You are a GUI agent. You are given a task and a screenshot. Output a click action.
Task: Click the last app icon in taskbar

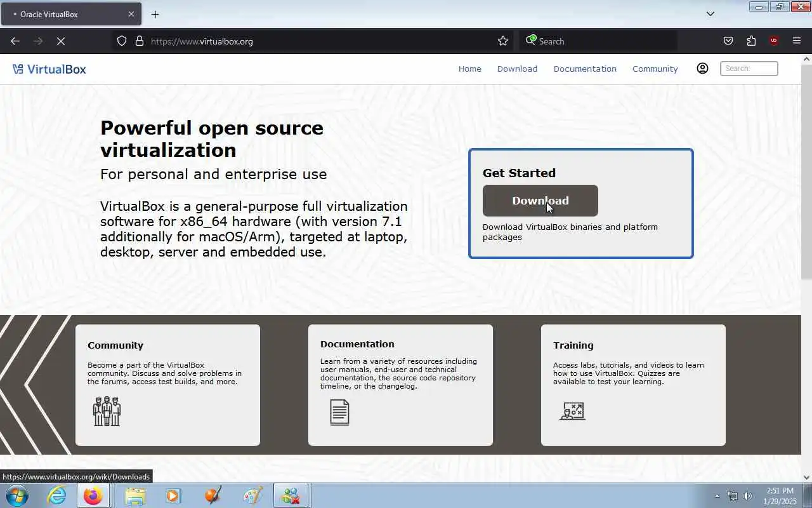click(x=291, y=495)
